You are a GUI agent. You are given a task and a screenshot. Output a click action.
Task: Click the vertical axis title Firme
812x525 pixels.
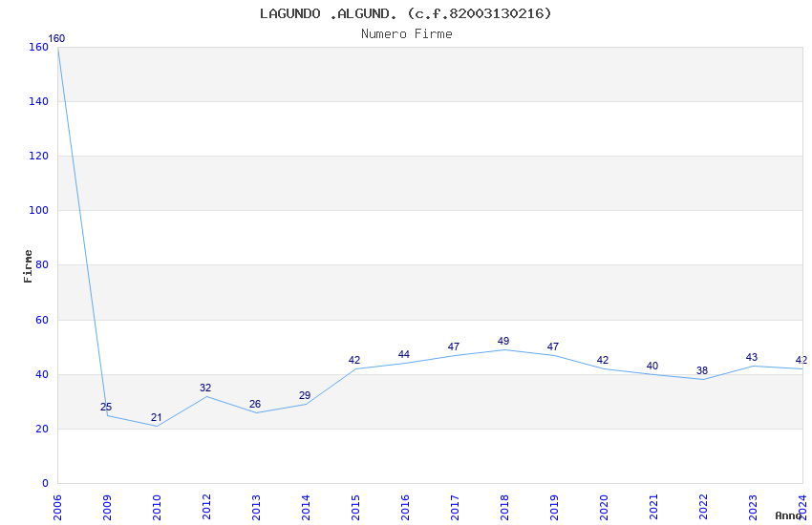click(x=28, y=266)
